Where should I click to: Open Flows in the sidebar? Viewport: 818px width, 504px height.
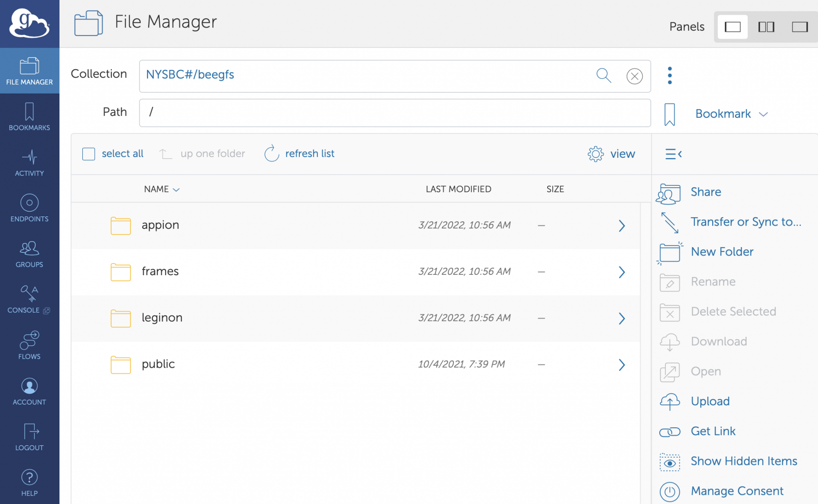[30, 345]
